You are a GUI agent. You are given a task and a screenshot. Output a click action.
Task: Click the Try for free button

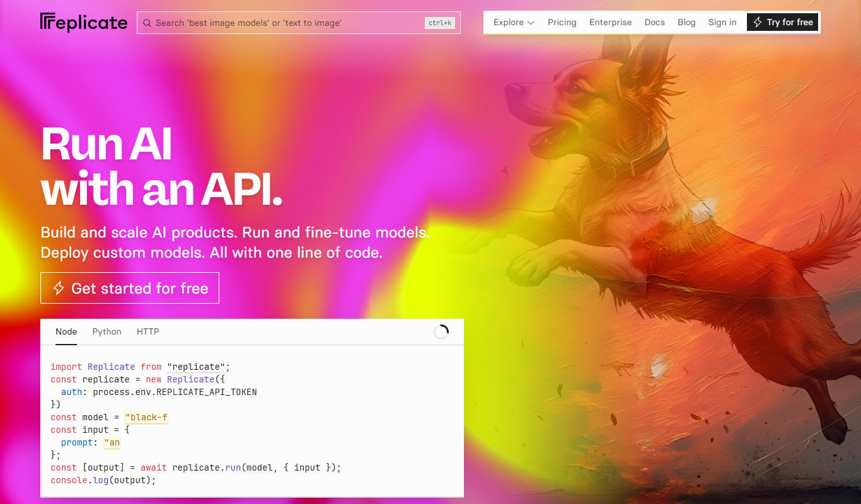[x=783, y=22]
